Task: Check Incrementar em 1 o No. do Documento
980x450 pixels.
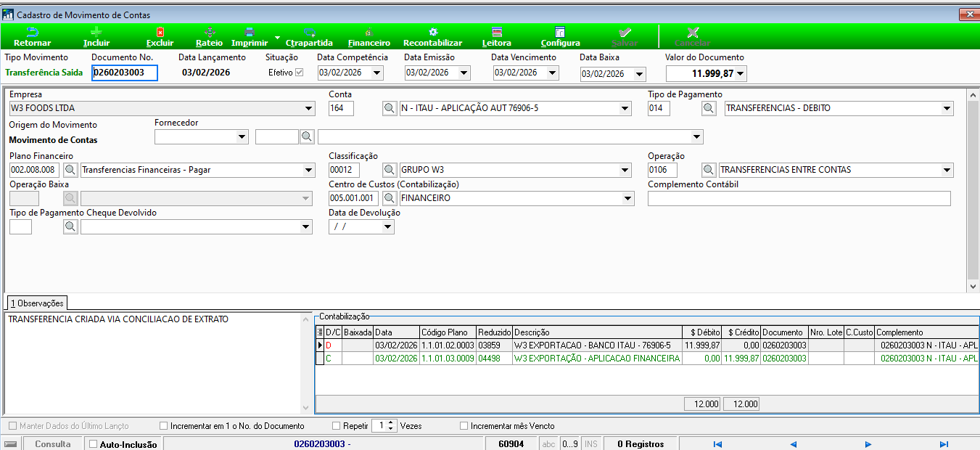Action: click(163, 426)
